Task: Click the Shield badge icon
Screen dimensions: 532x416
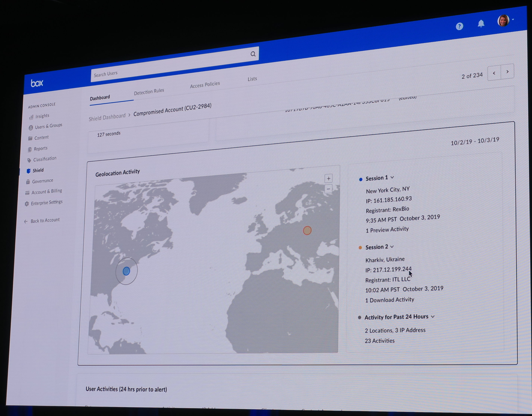Action: [x=29, y=171]
